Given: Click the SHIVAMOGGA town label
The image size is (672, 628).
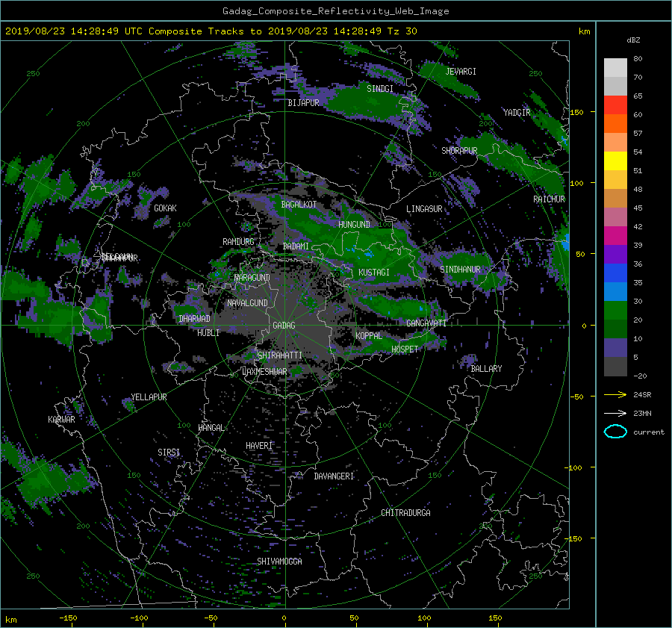Looking at the screenshot, I should (x=279, y=562).
